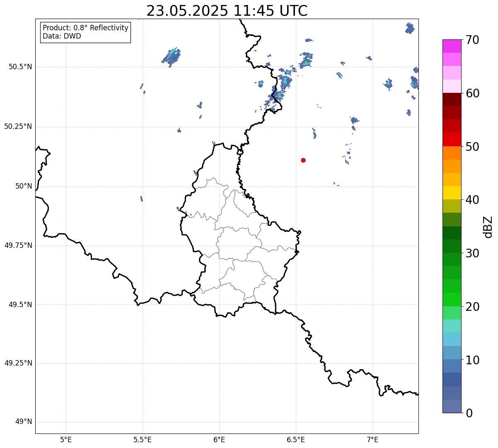Viewport: 498px width, 448px height.
Task: Click the 50.25°N latitude label
Action: point(18,126)
